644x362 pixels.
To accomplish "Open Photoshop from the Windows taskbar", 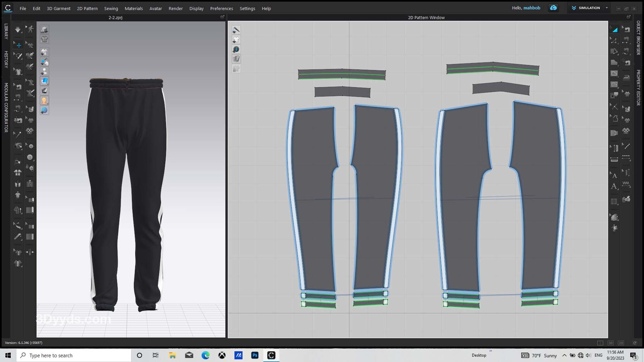I will pos(255,355).
